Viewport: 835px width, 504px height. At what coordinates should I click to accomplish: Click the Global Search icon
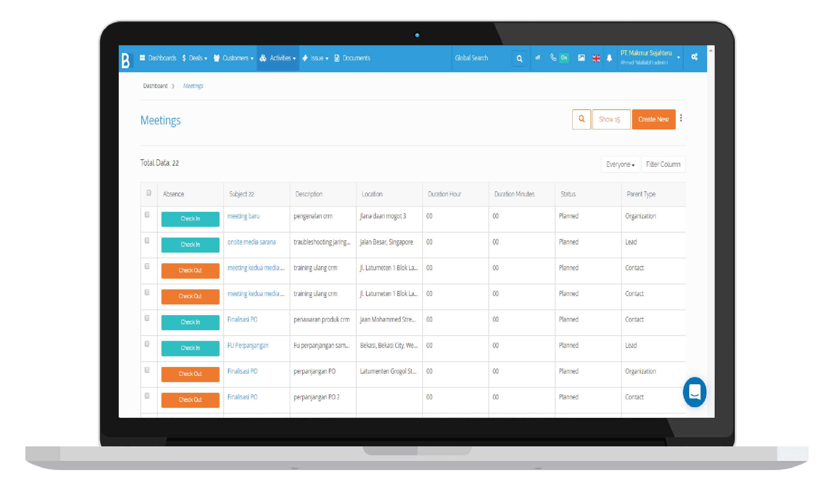[x=520, y=58]
